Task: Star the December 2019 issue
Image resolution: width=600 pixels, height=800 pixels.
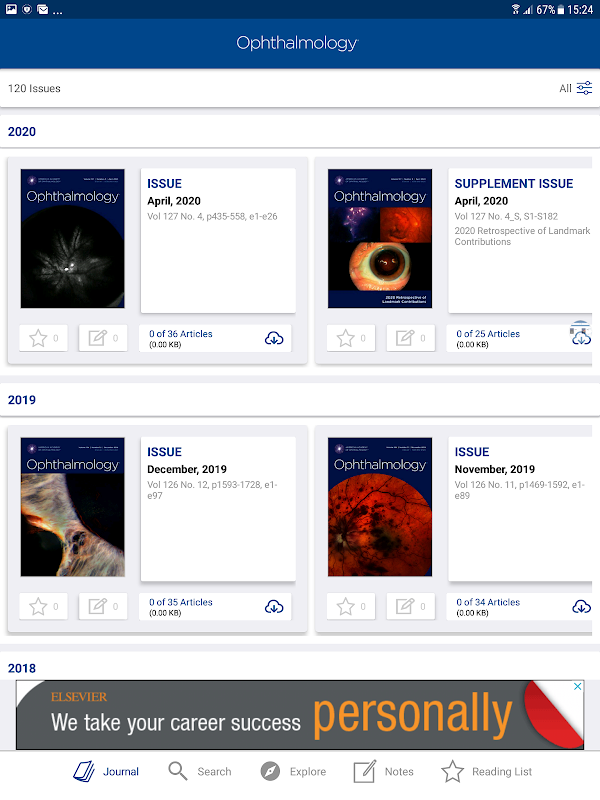Action: (43, 606)
